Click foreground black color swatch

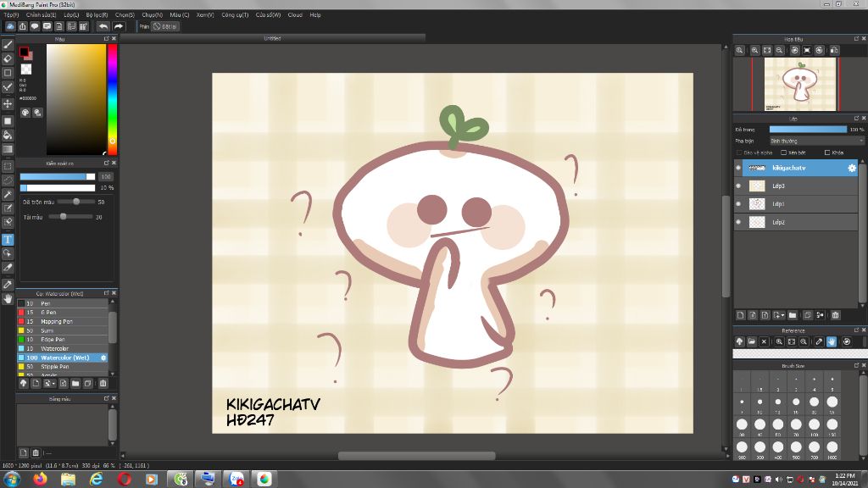point(24,52)
